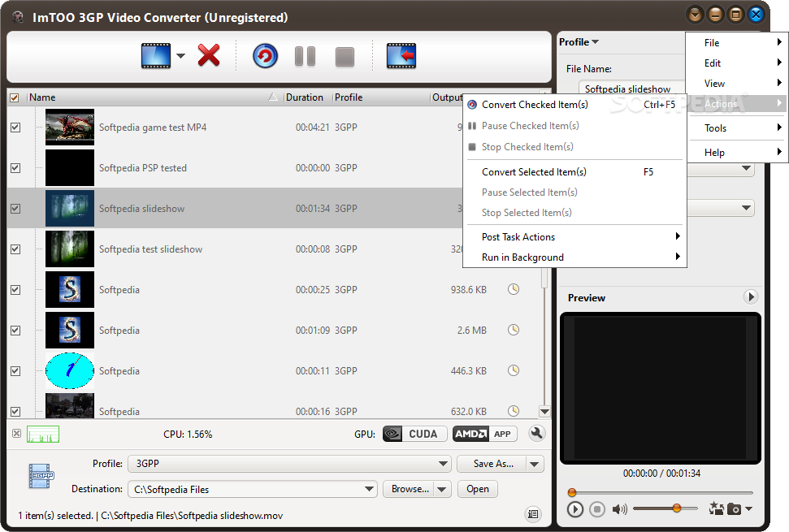The width and height of the screenshot is (789, 532).
Task: Click the filmstrip red-arrow toolbar icon
Action: 401,55
